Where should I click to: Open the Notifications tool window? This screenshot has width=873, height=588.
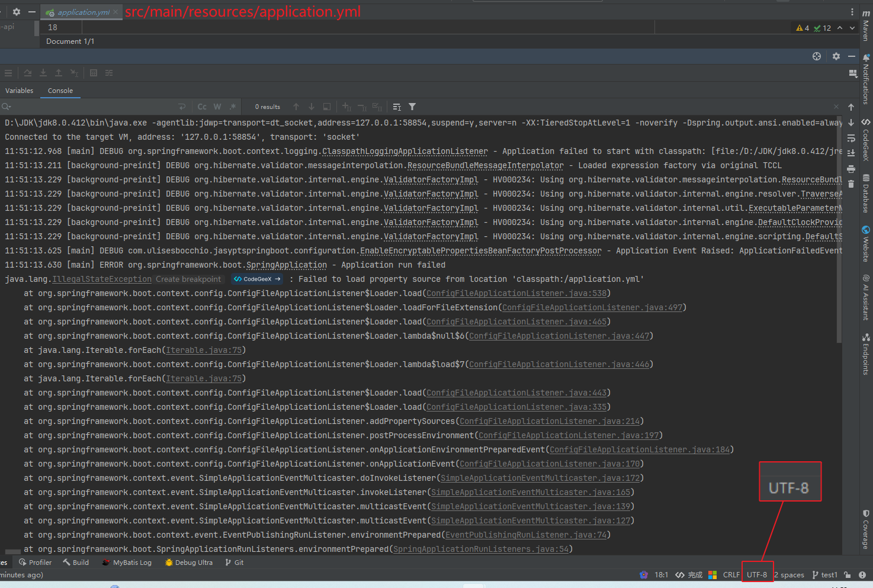866,79
